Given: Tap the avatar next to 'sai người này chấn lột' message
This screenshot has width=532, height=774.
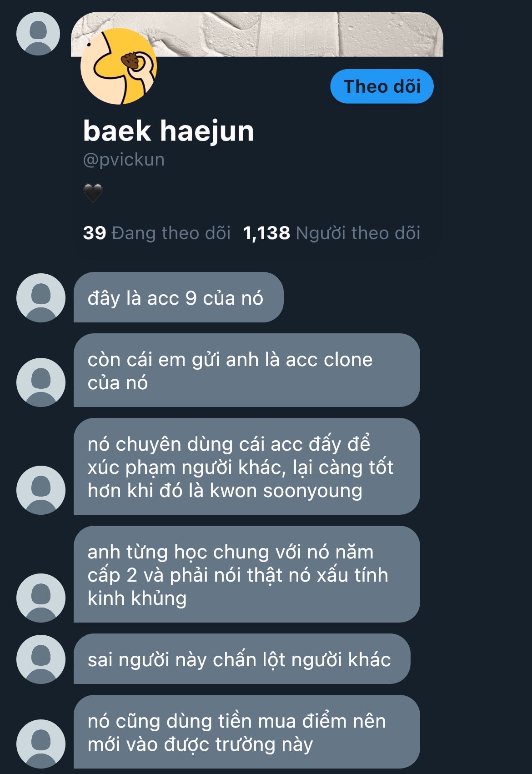Looking at the screenshot, I should [41, 659].
